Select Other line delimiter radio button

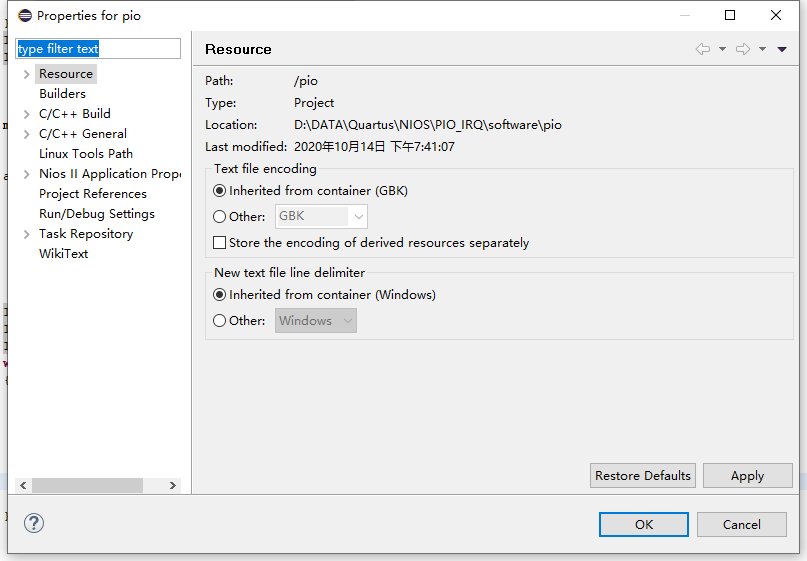(220, 321)
